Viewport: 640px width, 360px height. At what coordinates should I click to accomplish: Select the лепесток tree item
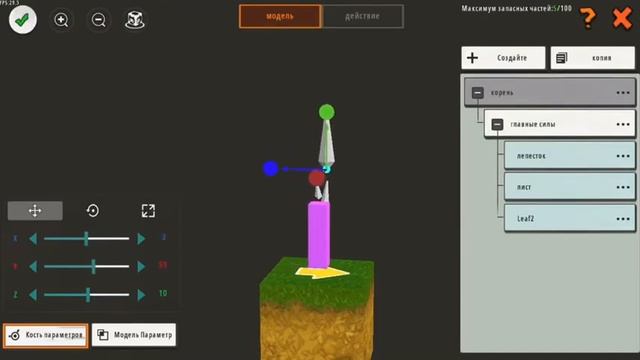point(570,156)
